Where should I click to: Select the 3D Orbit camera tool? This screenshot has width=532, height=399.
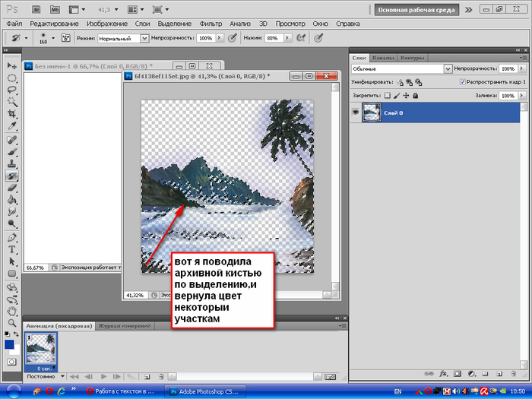(x=12, y=299)
